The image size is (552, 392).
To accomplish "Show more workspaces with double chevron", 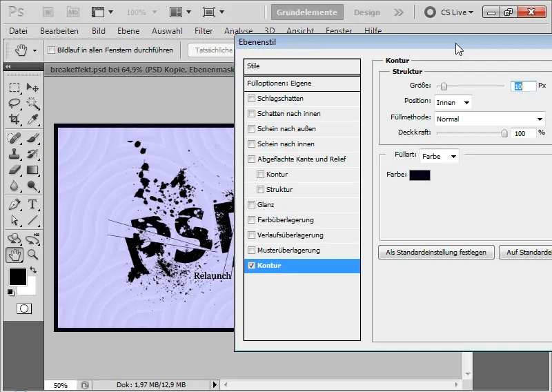I will click(x=399, y=12).
